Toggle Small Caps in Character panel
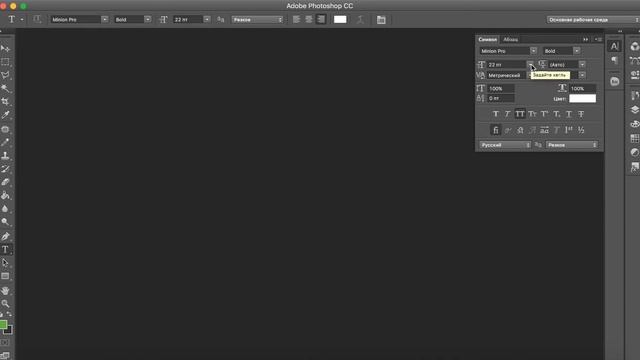The width and height of the screenshot is (640, 360). [532, 114]
